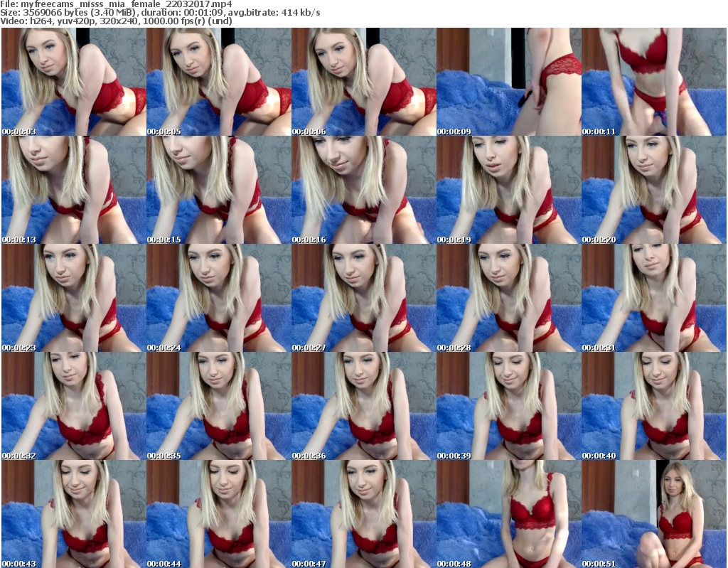Select the thumbnail frame stamped 00:00:36
The height and width of the screenshot is (568, 728).
363,407
